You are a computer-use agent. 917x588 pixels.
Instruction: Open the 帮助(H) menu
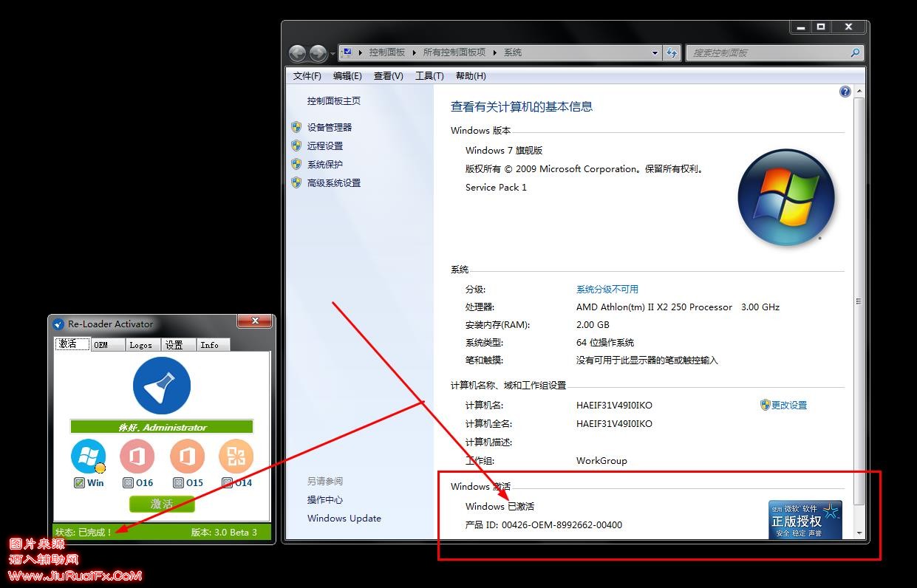(x=471, y=76)
